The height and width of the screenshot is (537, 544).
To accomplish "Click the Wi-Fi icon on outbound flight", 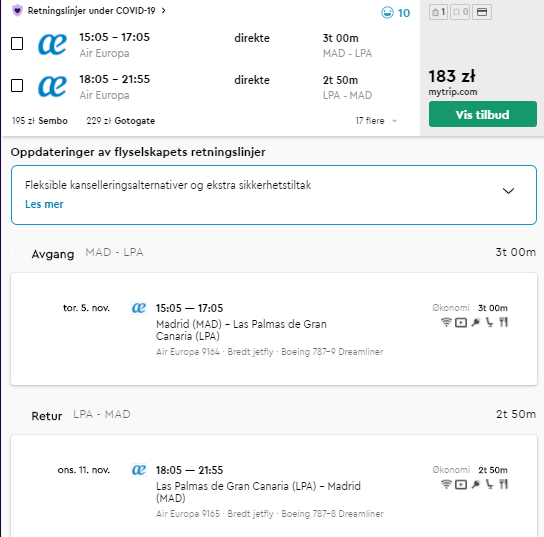I will 446,323.
